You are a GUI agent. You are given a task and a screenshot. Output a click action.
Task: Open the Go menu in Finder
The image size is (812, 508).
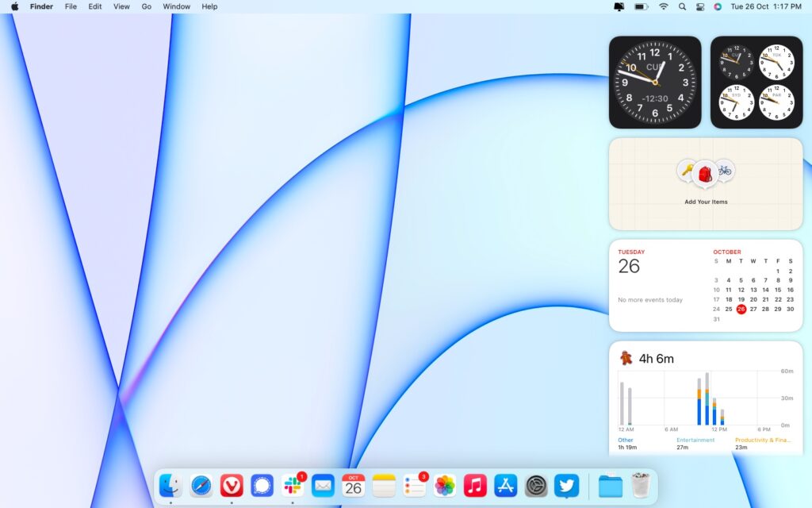pyautogui.click(x=145, y=7)
